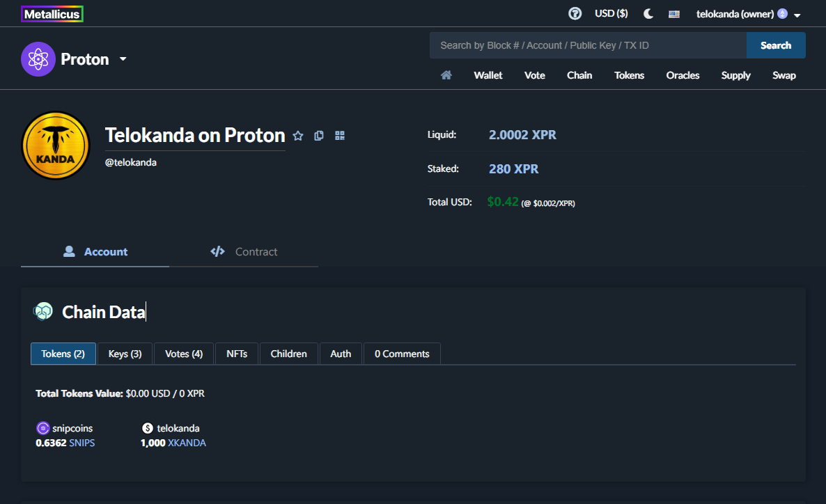Change language via the US flag icon
This screenshot has height=504, width=826.
coord(673,14)
